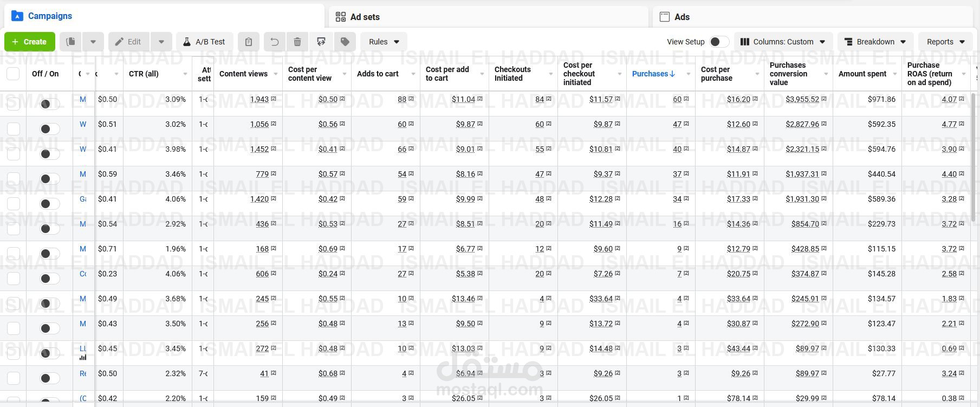This screenshot has width=980, height=407.
Task: Click the trash Delete icon
Action: [x=297, y=42]
